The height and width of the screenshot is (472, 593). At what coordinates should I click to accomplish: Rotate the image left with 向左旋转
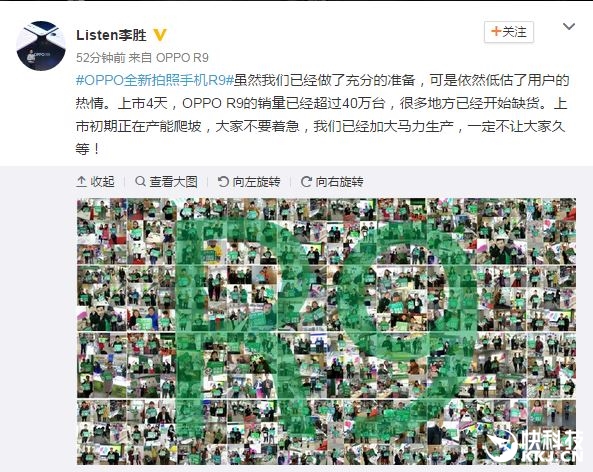[x=249, y=182]
